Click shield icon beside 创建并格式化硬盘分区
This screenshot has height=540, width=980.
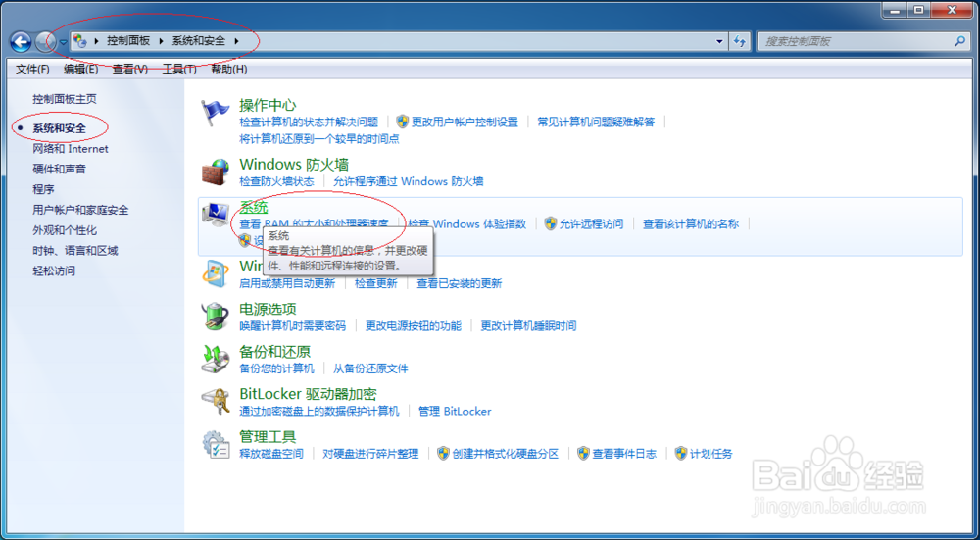coord(443,453)
